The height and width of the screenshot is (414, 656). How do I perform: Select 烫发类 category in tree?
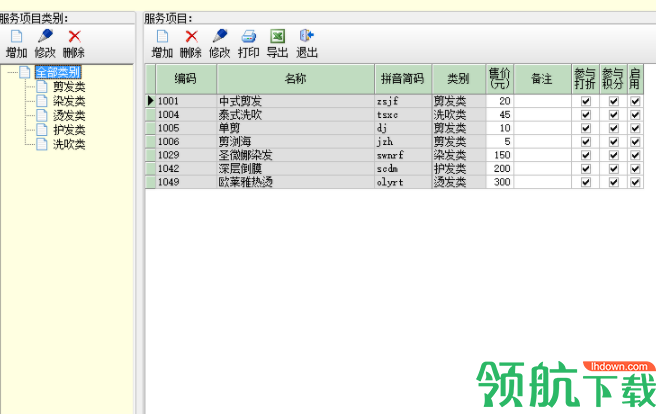tap(69, 115)
